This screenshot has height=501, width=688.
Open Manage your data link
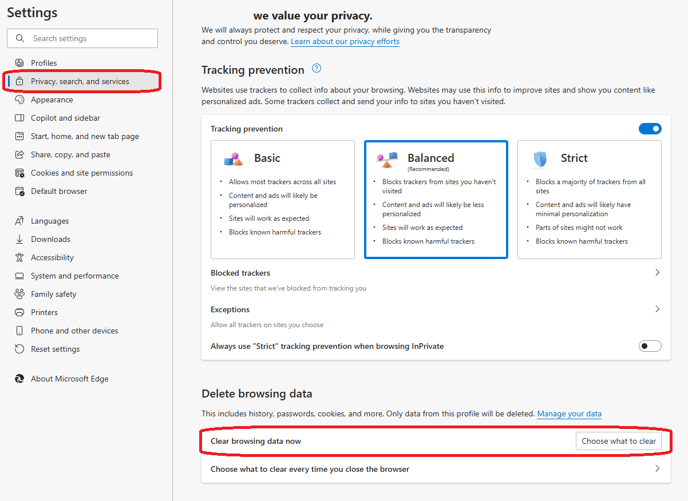569,414
